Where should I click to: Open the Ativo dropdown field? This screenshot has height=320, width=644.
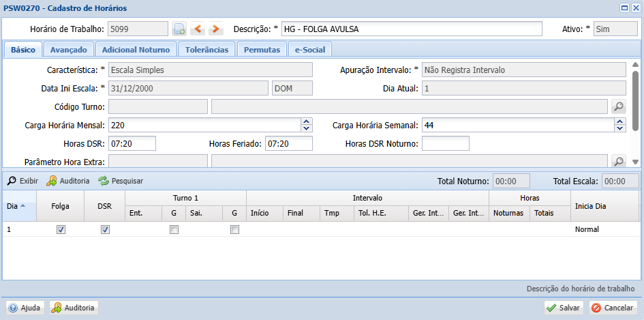pyautogui.click(x=615, y=29)
